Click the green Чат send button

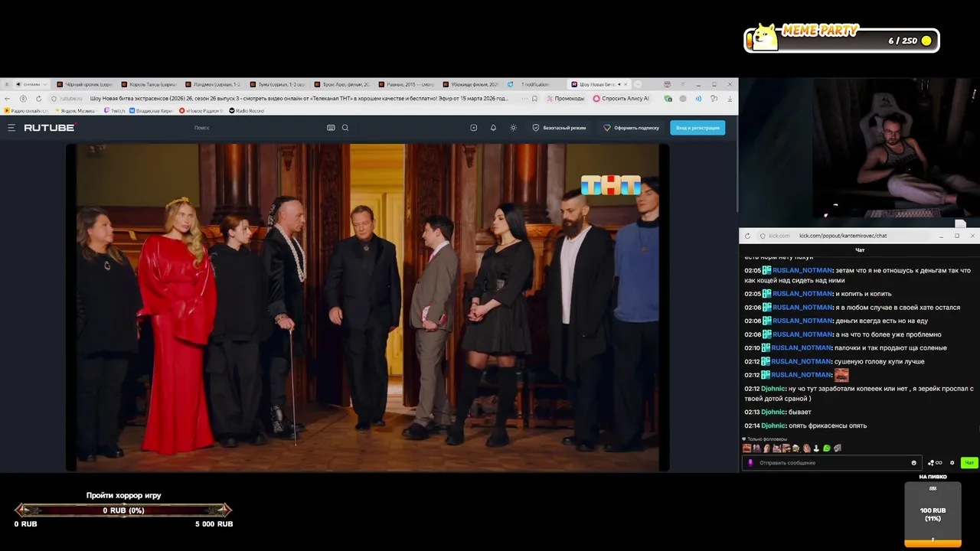[969, 463]
